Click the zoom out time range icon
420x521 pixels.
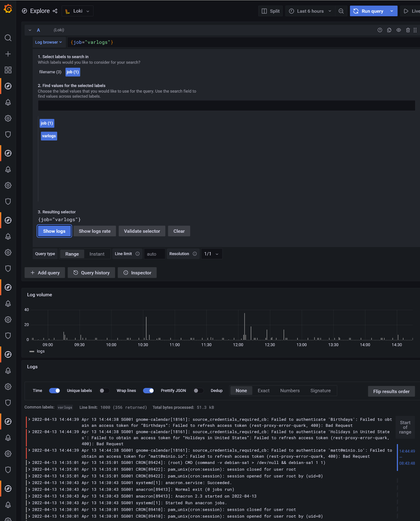pos(341,11)
